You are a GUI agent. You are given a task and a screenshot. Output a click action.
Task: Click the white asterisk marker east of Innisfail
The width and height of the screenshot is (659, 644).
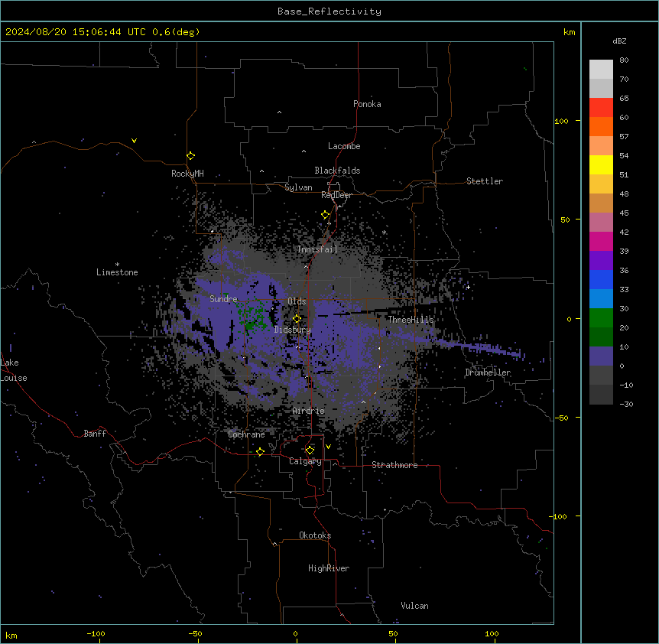click(384, 233)
